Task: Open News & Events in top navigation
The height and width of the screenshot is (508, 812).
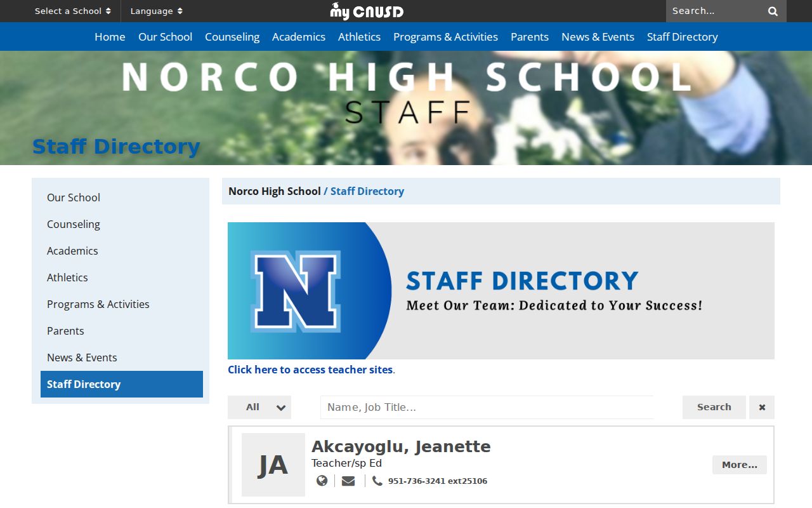Action: tap(598, 37)
